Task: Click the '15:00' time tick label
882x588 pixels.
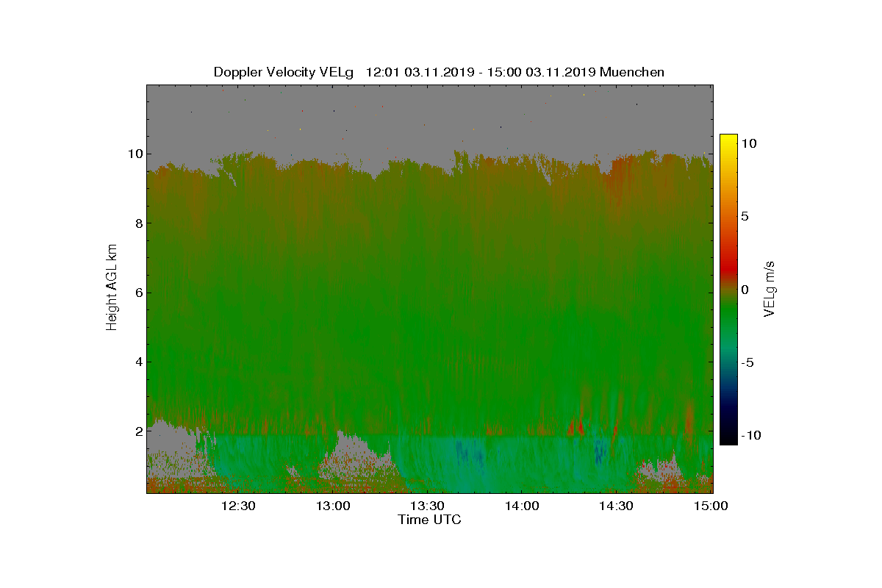Action: point(711,506)
